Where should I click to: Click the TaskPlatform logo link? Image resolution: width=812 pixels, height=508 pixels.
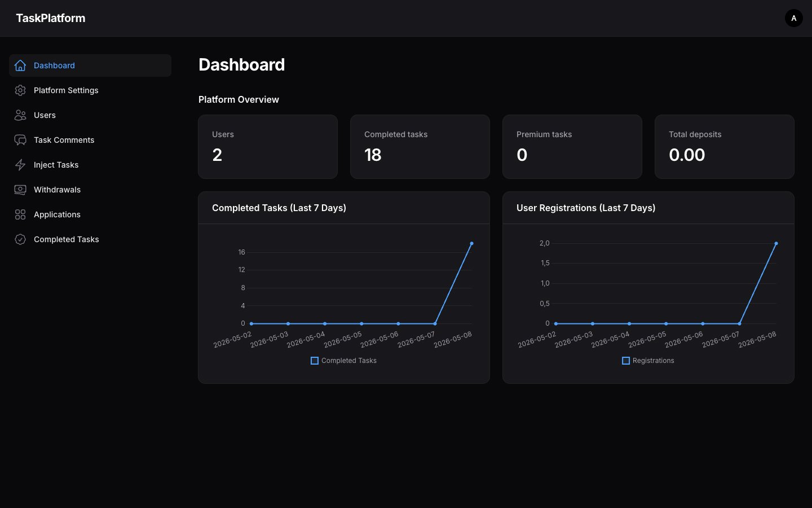pos(51,18)
